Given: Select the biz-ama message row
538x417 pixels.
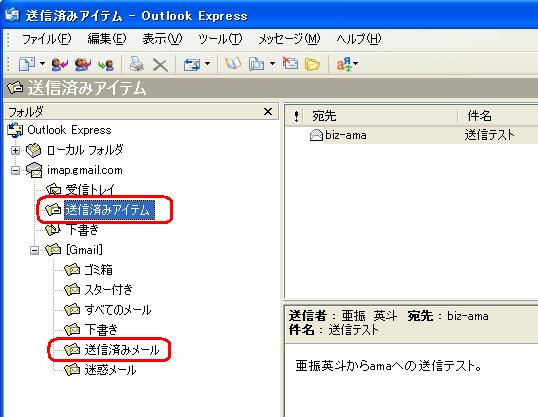Looking at the screenshot, I should coord(412,135).
